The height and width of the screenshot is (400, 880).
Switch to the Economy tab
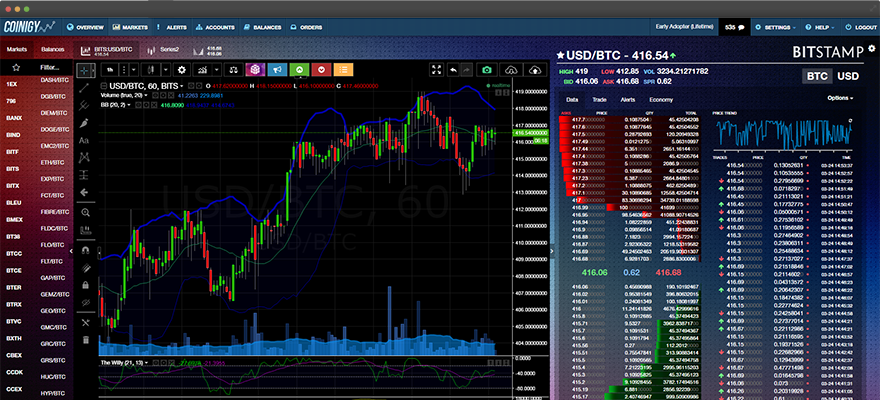pyautogui.click(x=661, y=100)
